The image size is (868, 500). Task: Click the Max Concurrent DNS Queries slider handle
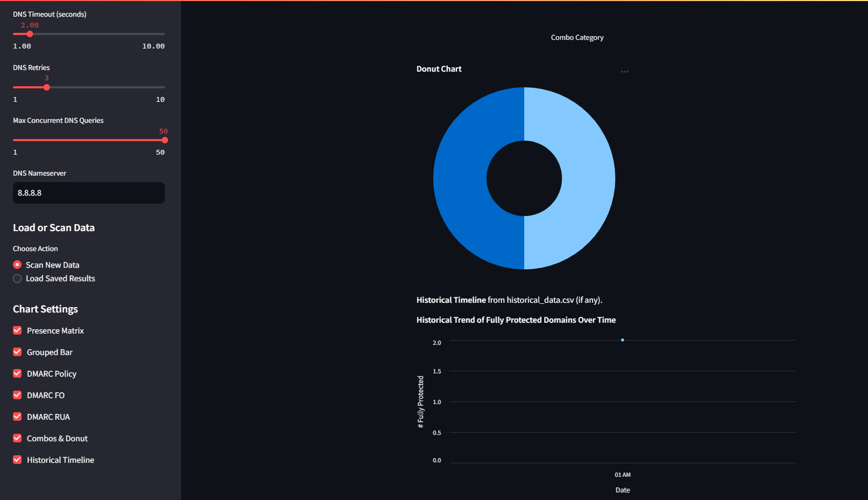tap(164, 140)
